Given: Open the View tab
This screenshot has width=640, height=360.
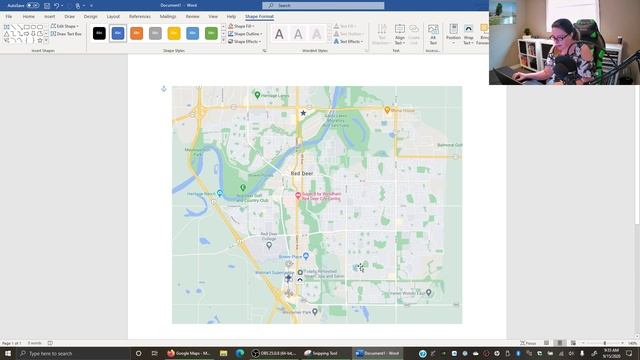Looking at the screenshot, I should (x=213, y=16).
